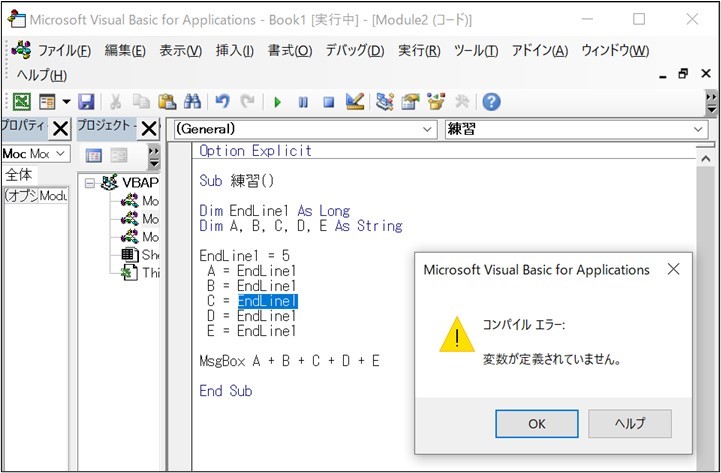Viewport: 721px width, 473px height.
Task: Open the 書式(O) menu
Action: click(x=290, y=50)
